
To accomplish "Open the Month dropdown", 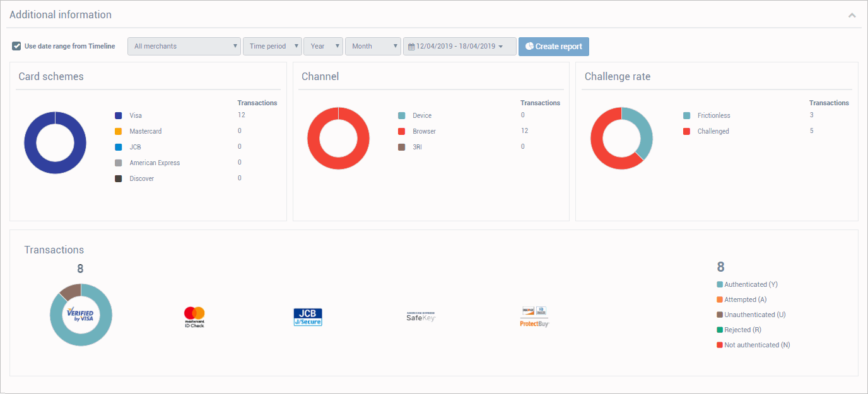I will point(373,46).
